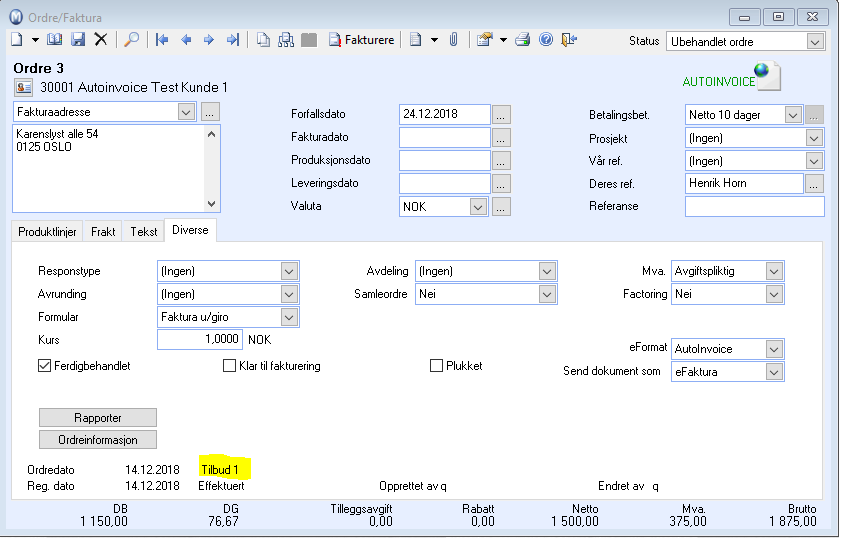This screenshot has width=842, height=544.
Task: Search orders with magnifier icon
Action: 132,40
